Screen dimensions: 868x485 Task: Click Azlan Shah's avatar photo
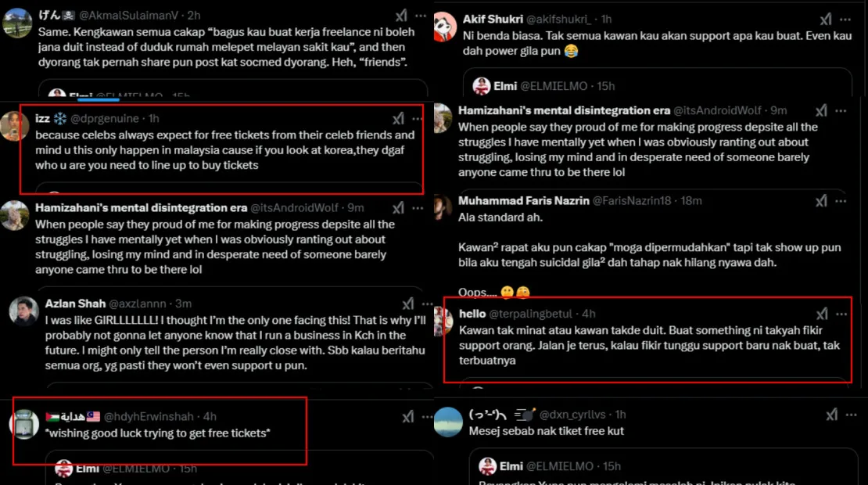point(24,310)
